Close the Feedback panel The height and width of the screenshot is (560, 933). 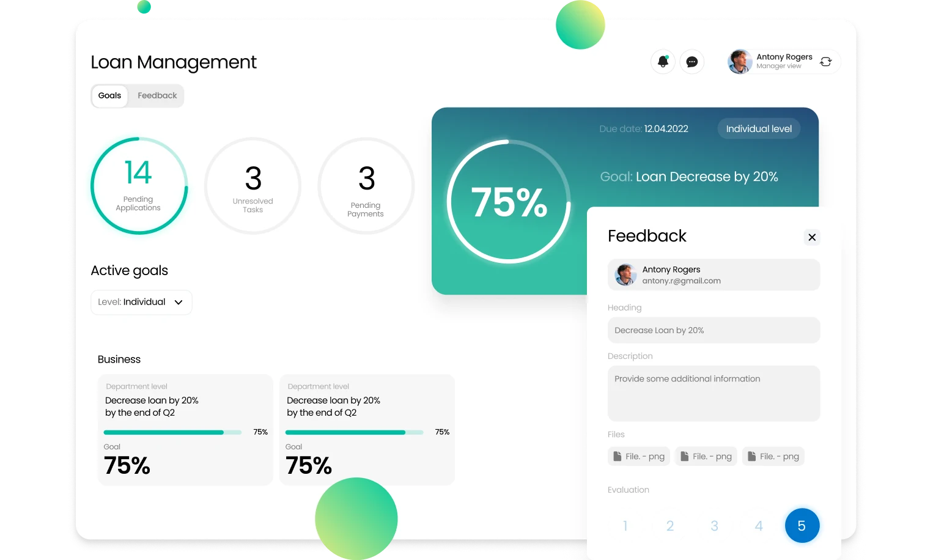point(812,237)
